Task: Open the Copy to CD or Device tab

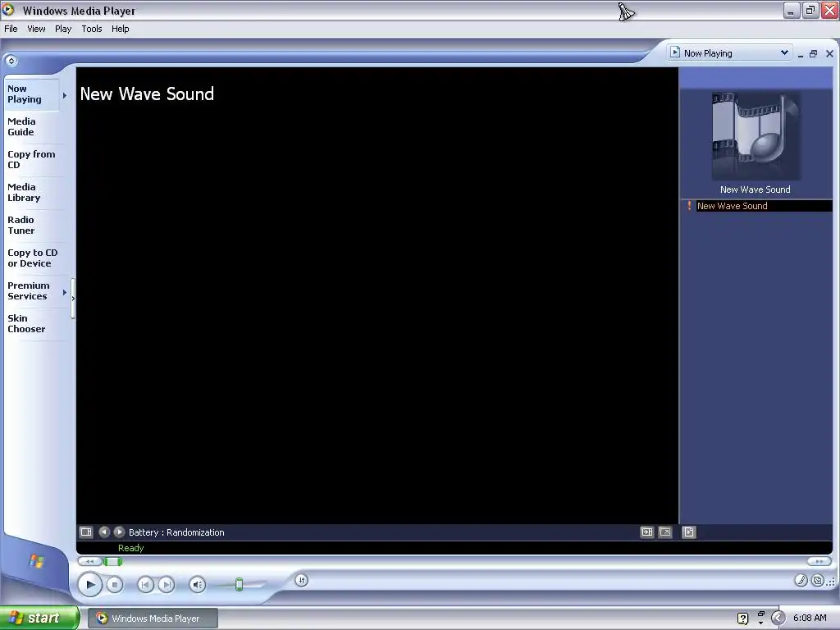Action: click(32, 258)
